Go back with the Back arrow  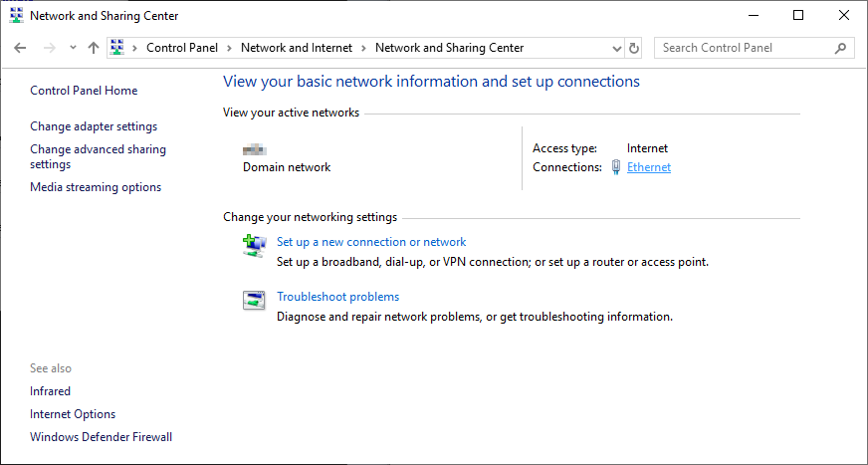pos(20,48)
